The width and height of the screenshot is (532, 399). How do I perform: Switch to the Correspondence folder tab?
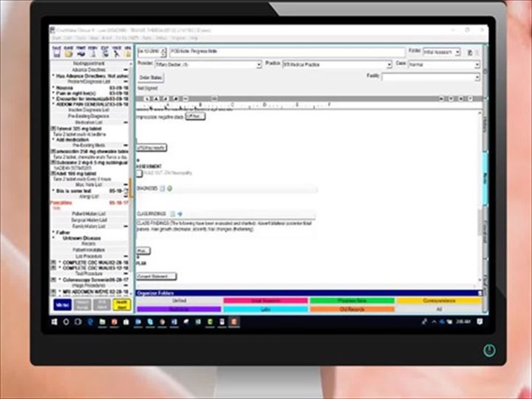pos(440,301)
